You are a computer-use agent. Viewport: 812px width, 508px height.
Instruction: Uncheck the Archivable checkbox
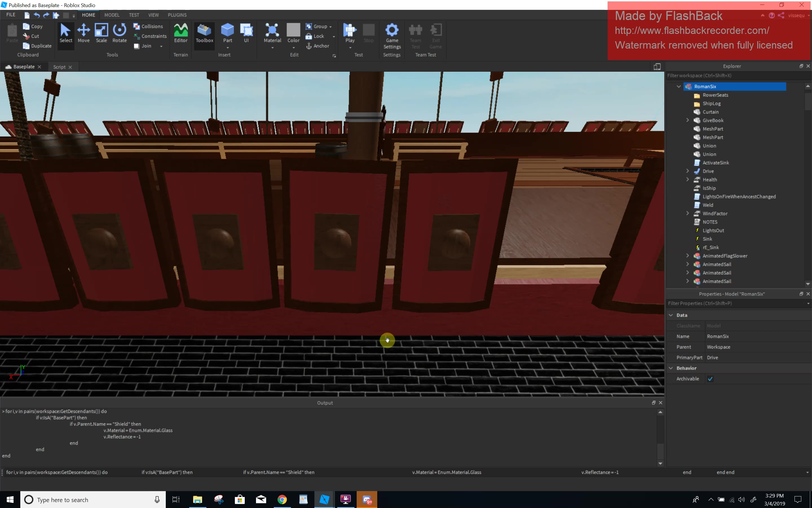(710, 379)
